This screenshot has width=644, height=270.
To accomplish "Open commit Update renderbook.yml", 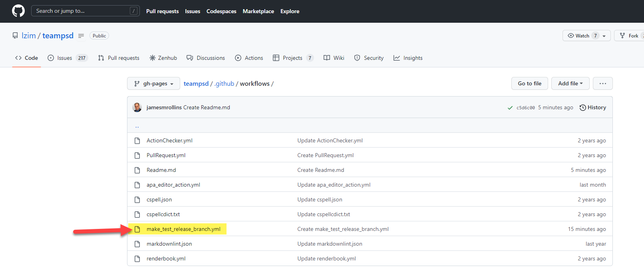I will click(326, 258).
